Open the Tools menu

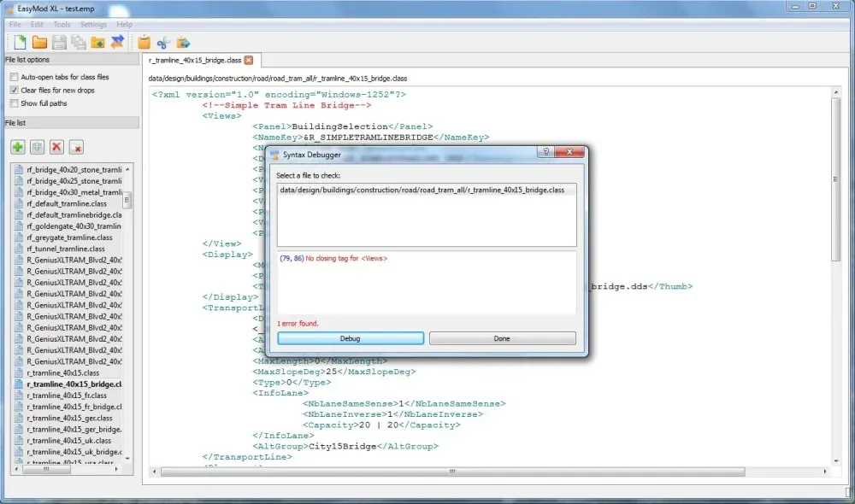(x=62, y=25)
